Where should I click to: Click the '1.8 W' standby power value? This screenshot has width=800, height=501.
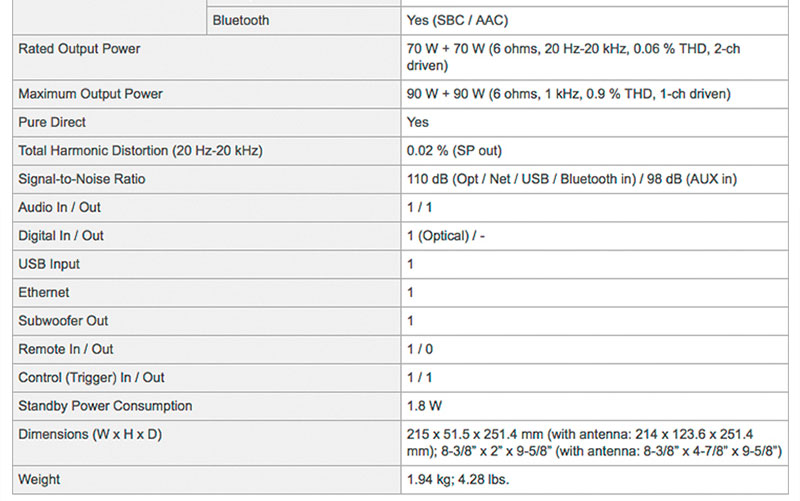pyautogui.click(x=424, y=406)
